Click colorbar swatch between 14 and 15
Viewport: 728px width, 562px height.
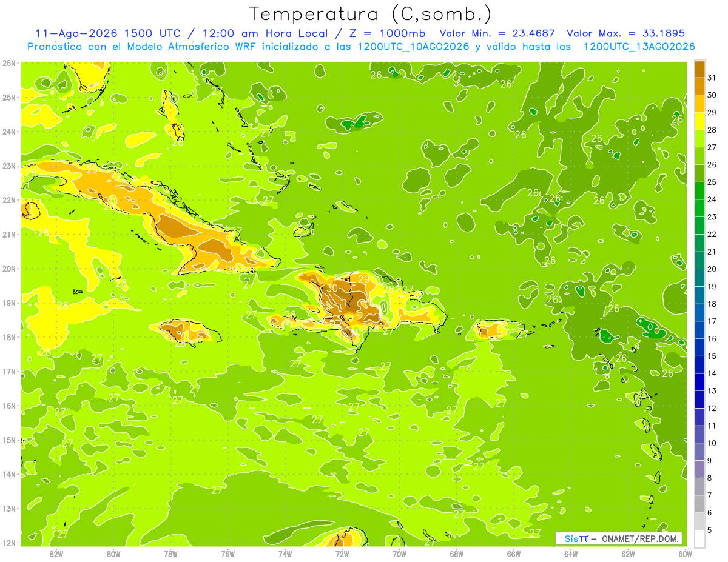point(699,364)
